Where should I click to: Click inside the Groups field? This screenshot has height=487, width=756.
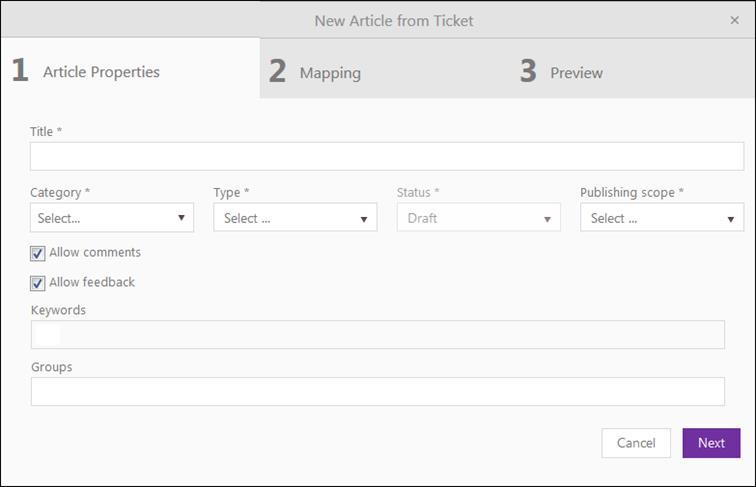[x=378, y=392]
